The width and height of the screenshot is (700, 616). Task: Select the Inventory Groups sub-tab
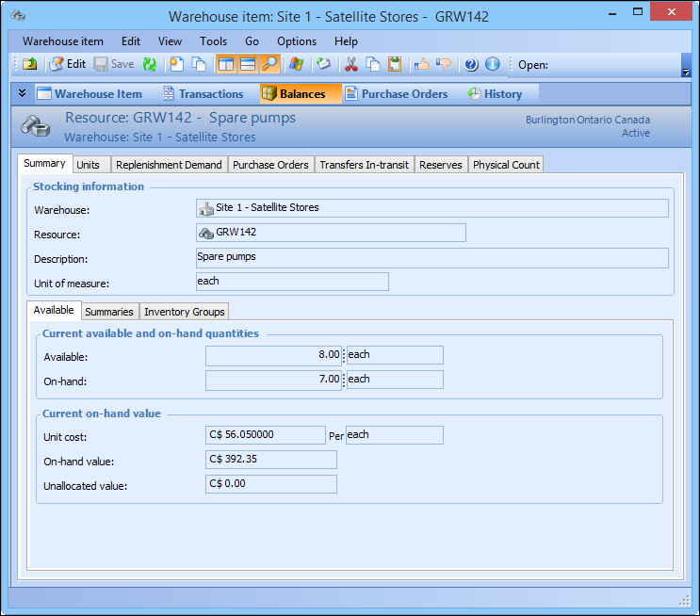coord(184,312)
